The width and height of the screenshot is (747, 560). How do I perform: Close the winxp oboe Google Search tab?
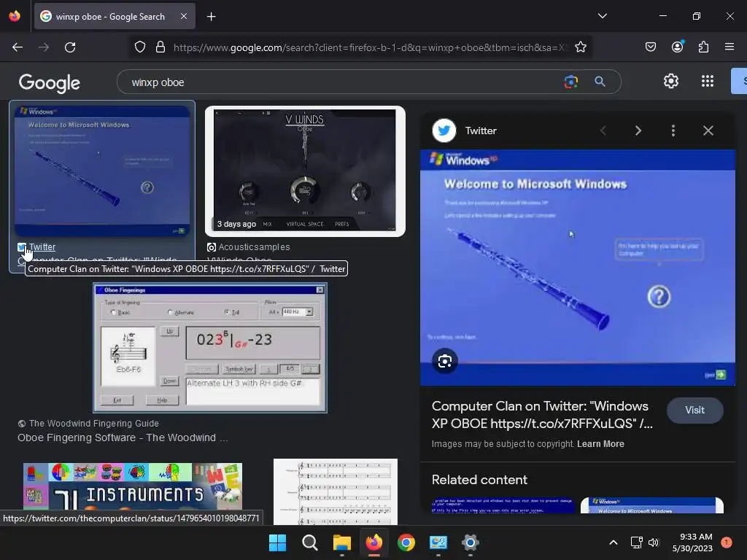(x=184, y=16)
